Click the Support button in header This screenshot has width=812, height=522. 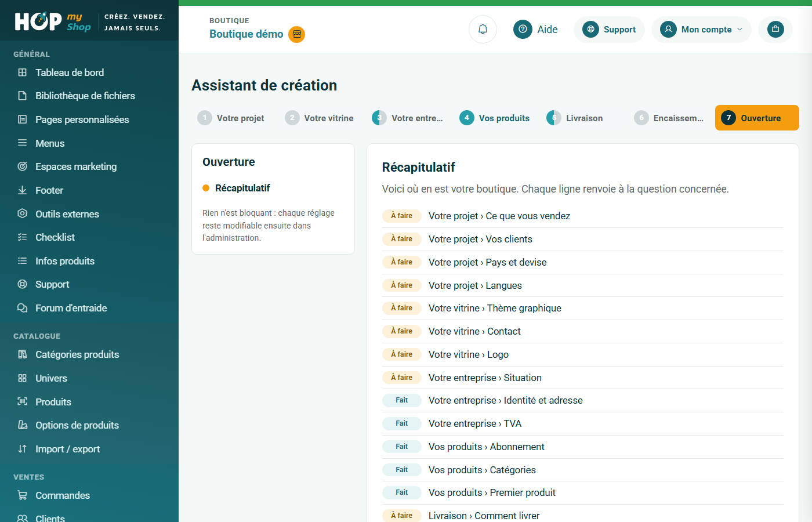coord(609,30)
